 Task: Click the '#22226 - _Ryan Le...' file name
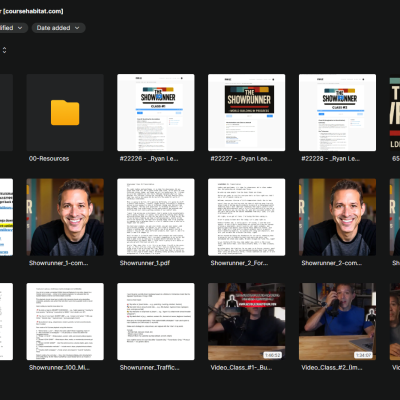(149, 159)
